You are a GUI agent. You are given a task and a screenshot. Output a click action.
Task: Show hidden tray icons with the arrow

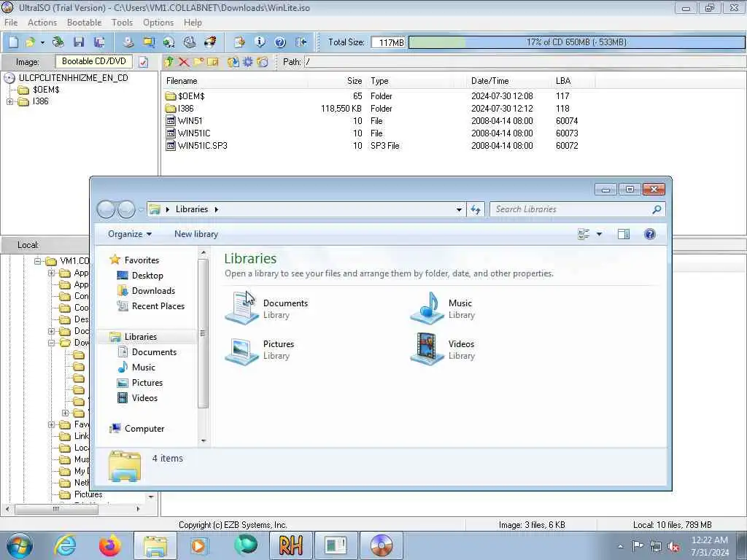(620, 547)
